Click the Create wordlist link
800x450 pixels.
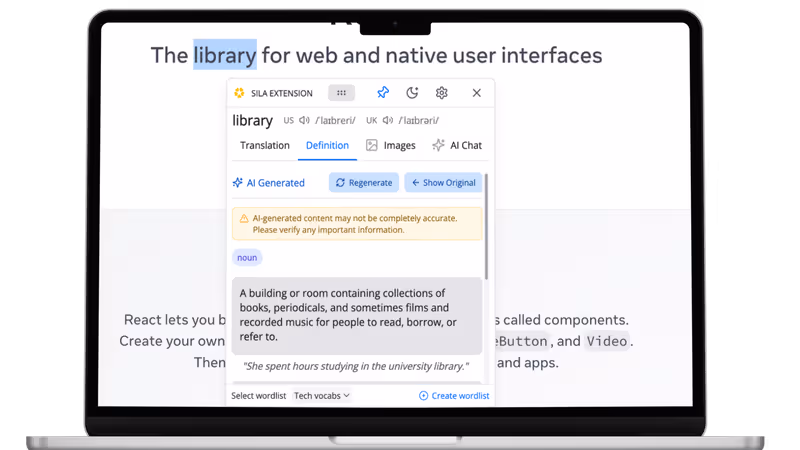click(454, 395)
